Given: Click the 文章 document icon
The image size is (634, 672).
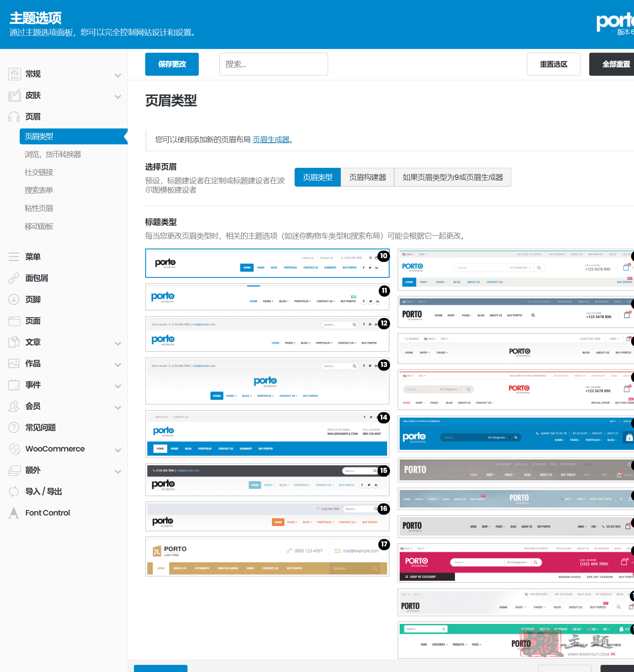Looking at the screenshot, I should tap(14, 342).
